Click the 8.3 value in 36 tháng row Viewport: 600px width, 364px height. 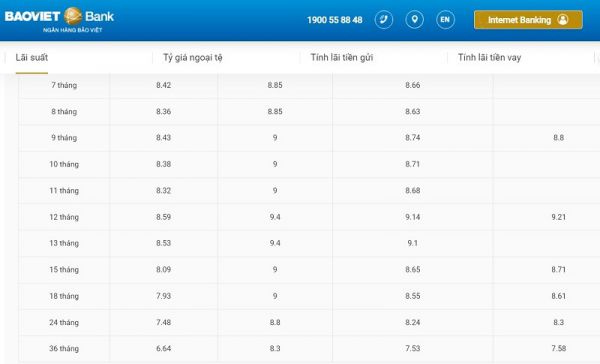click(x=275, y=348)
